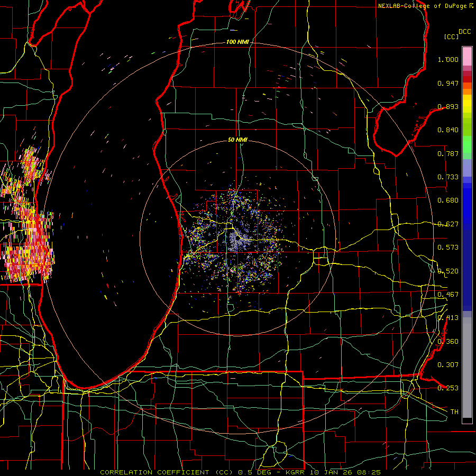Select the 0.787 scale value
The width and height of the screenshot is (476, 476).
coord(448,153)
